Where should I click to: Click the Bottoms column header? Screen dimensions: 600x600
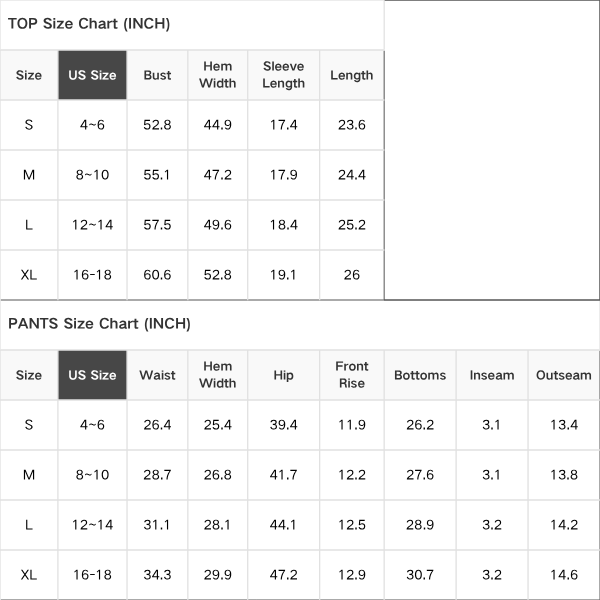click(x=420, y=375)
